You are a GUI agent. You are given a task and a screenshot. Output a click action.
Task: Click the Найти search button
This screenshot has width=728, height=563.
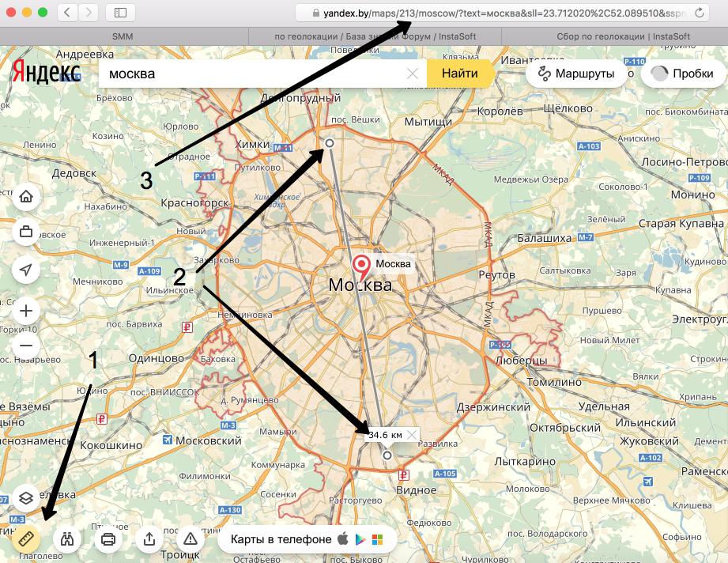click(x=459, y=74)
